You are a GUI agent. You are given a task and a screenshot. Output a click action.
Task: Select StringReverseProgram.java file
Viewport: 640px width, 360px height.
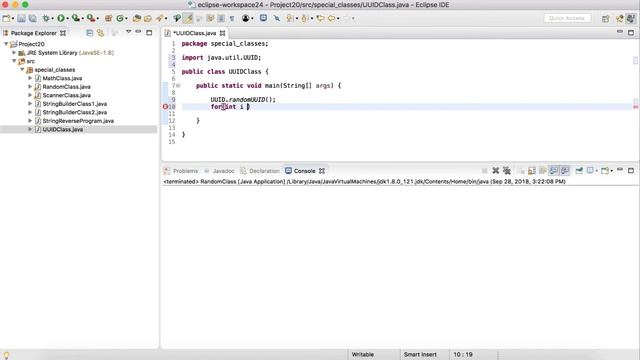pos(78,121)
